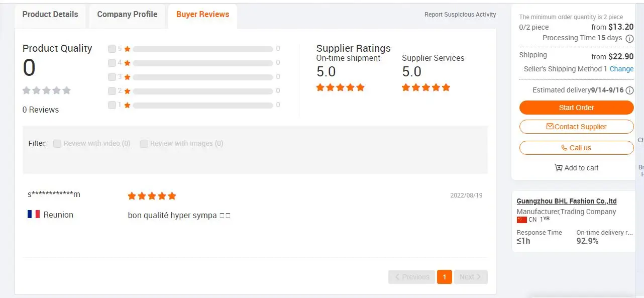Check the 1-star filter checkbox
644x298 pixels.
[112, 105]
